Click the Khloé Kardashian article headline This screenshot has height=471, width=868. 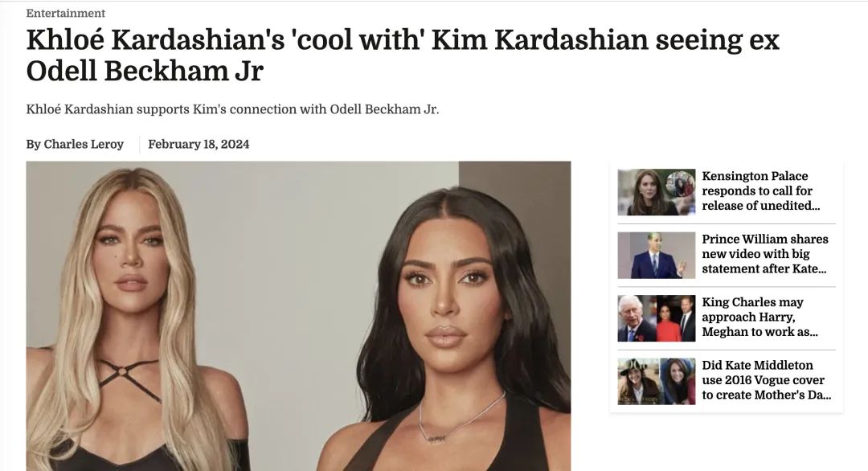[x=403, y=55]
